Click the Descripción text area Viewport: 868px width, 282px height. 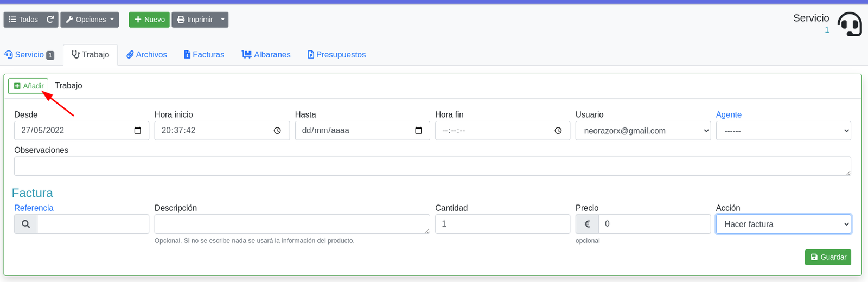(292, 224)
